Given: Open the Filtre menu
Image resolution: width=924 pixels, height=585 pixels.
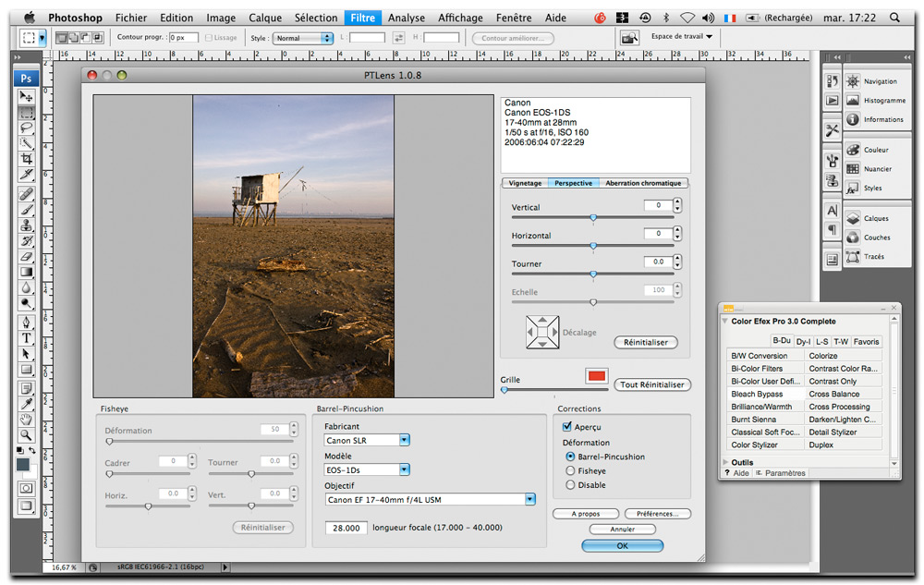Looking at the screenshot, I should click(x=362, y=18).
